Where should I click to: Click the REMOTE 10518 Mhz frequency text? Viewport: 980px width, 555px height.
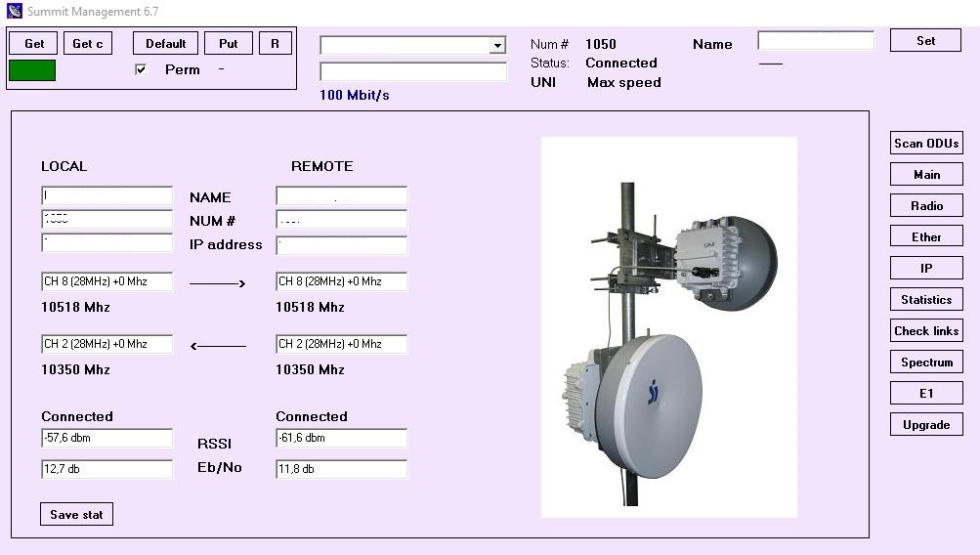(x=310, y=307)
